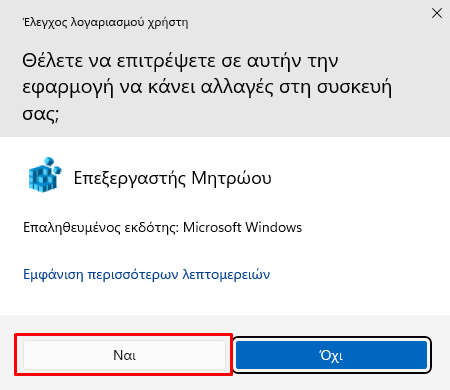
Task: Click the Registry Editor blue cubes icon
Action: click(45, 175)
